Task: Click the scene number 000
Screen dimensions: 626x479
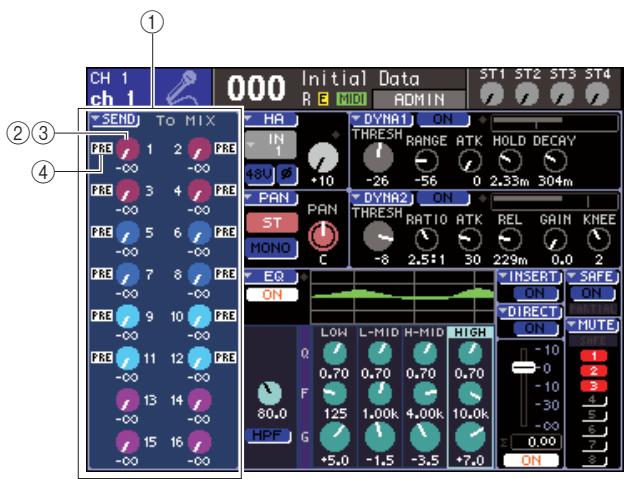Action: click(256, 88)
